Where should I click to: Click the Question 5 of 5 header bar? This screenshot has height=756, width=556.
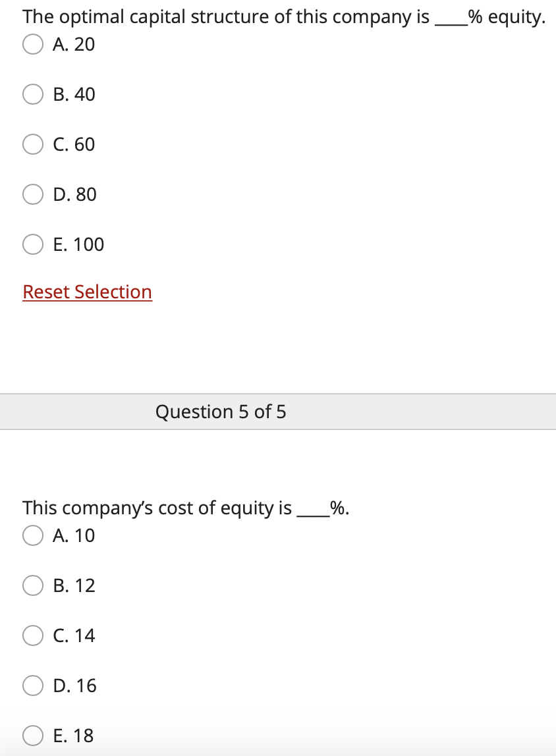(x=221, y=411)
